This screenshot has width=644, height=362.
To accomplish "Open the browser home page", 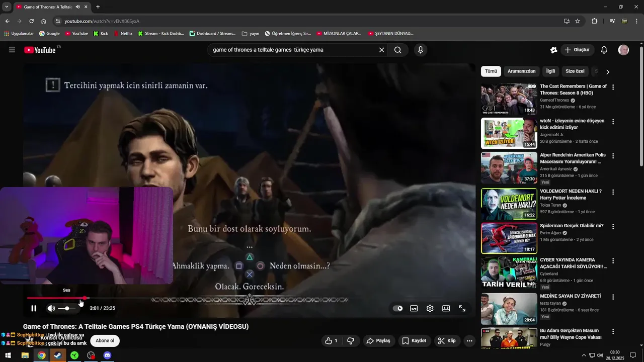I will click(x=44, y=21).
